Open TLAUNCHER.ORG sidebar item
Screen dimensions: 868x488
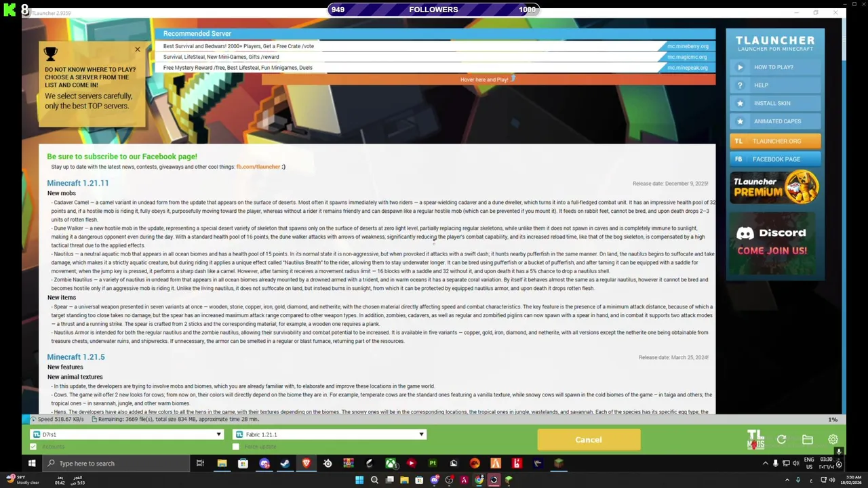[x=775, y=141]
